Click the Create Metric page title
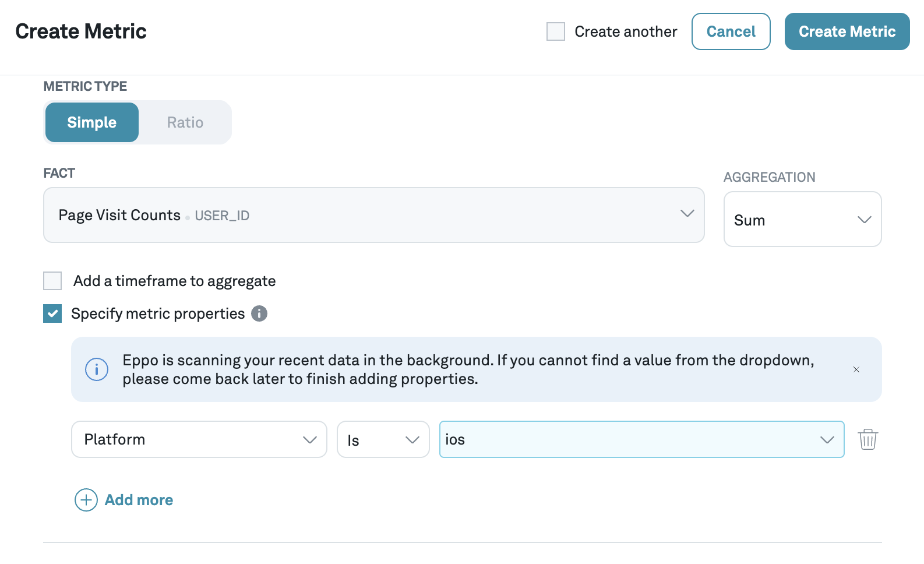The width and height of the screenshot is (924, 564). tap(81, 31)
